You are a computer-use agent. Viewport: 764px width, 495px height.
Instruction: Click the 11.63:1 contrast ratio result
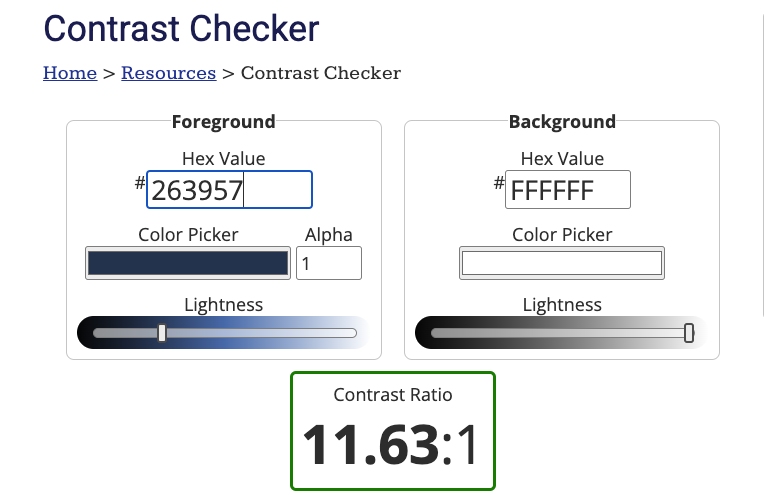[391, 445]
